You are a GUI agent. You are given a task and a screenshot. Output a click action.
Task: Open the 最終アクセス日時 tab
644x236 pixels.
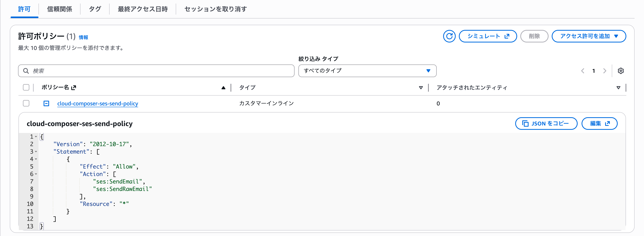tap(143, 9)
